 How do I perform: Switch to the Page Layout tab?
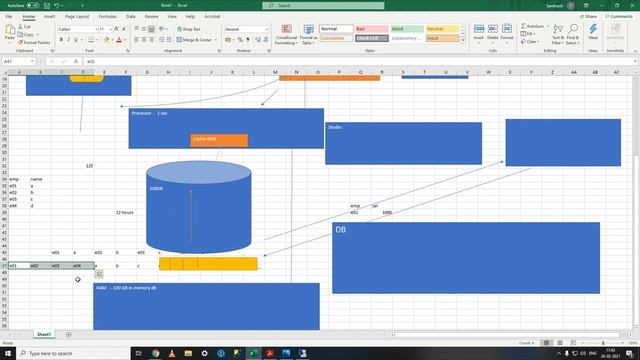[77, 16]
